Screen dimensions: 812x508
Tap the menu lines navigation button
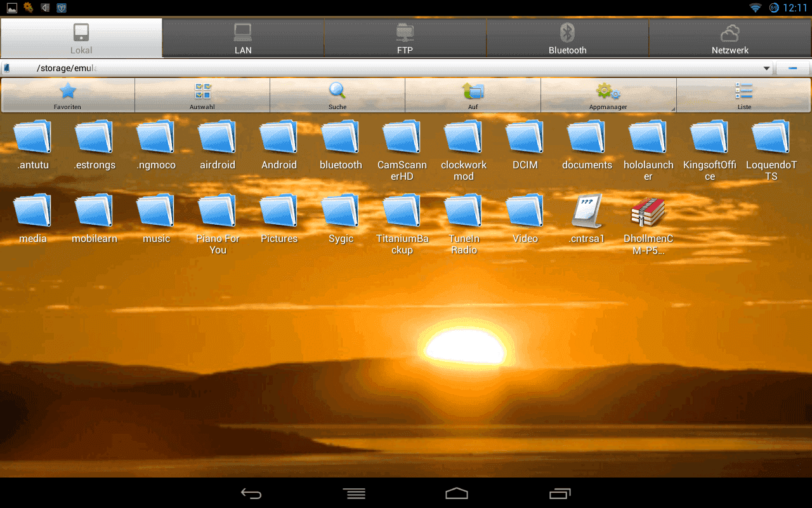point(354,493)
